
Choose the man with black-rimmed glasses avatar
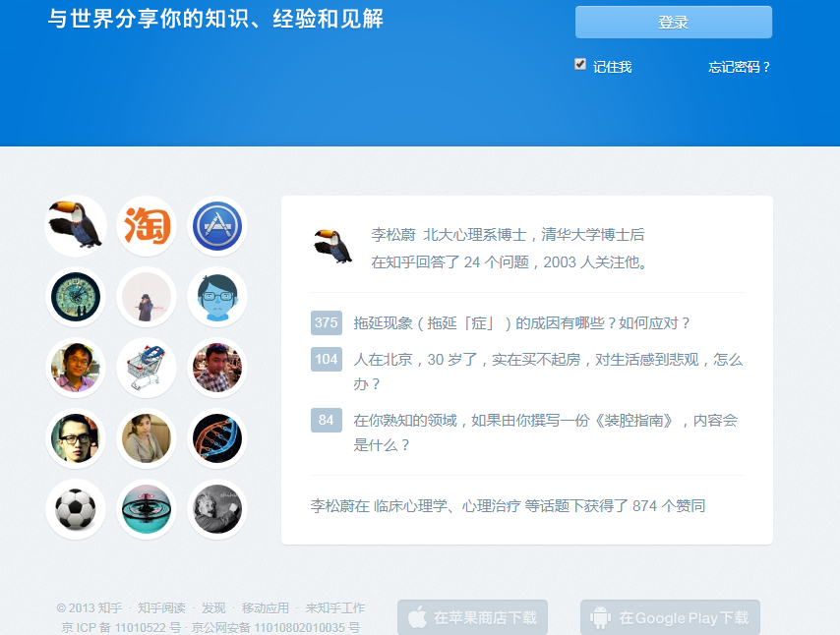pyautogui.click(x=76, y=438)
